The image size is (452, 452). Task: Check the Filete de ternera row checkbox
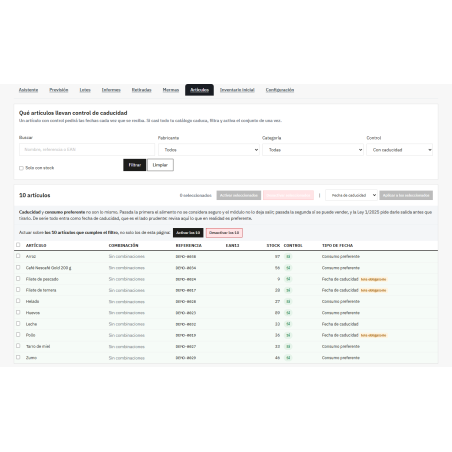pos(18,290)
